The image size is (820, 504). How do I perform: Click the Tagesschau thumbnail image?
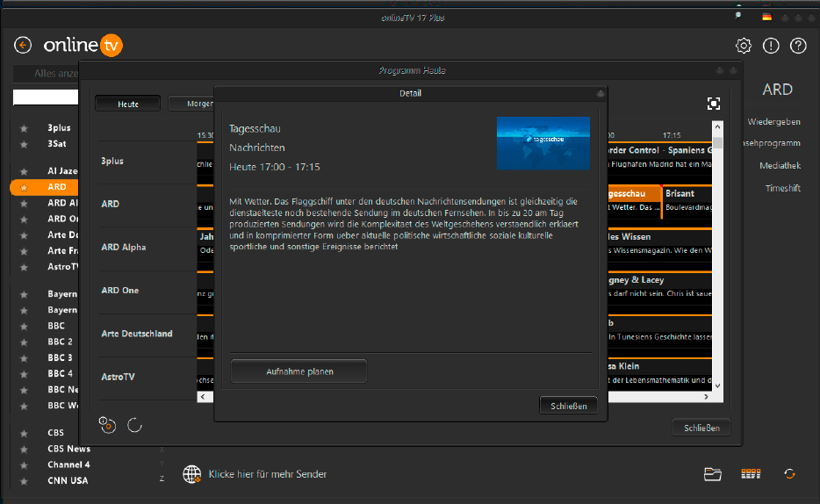543,143
